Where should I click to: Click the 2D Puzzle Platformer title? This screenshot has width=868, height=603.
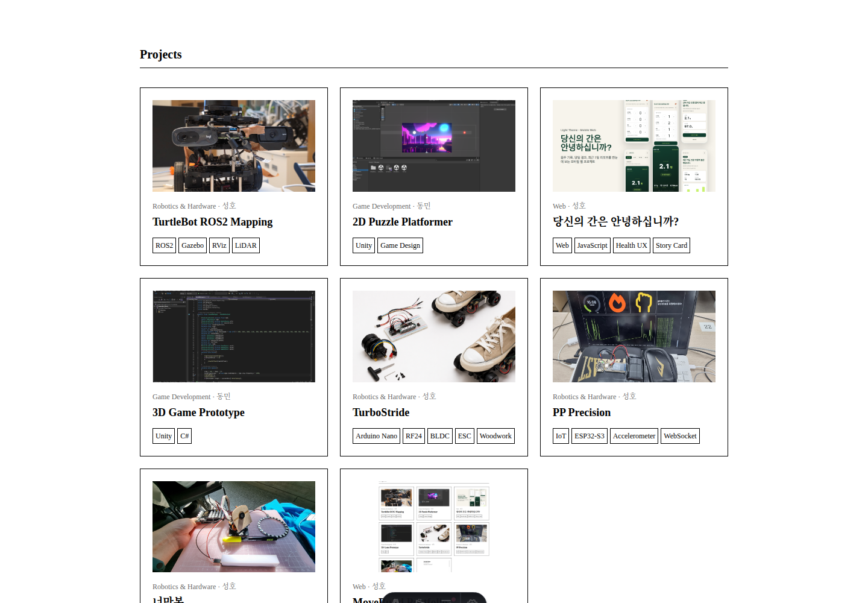[403, 222]
